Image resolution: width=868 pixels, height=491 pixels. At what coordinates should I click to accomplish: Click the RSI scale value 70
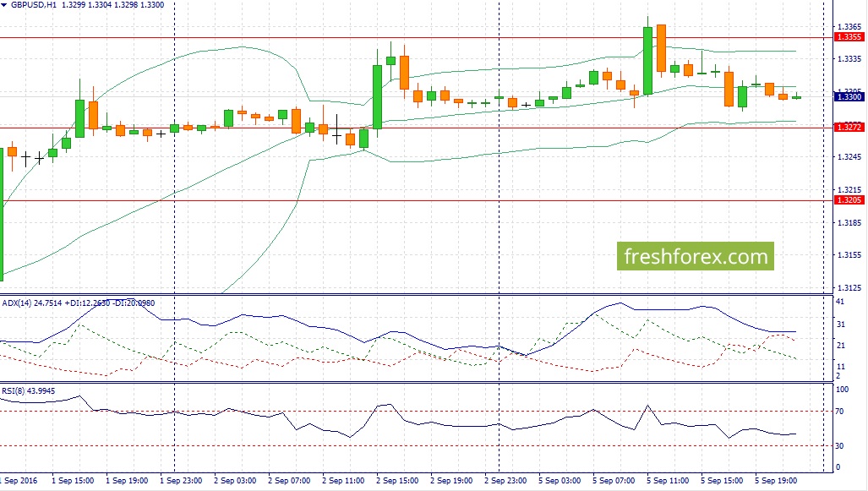pos(840,412)
